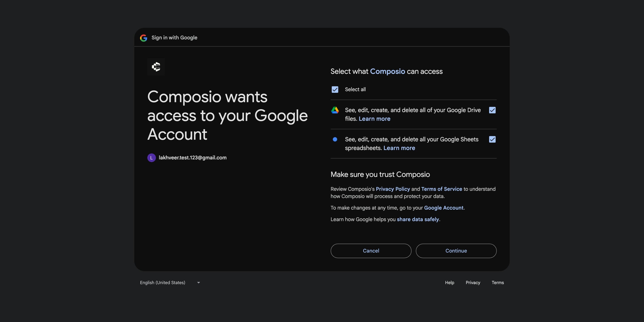Click the Google "G" logo
The image size is (644, 322).
(143, 38)
